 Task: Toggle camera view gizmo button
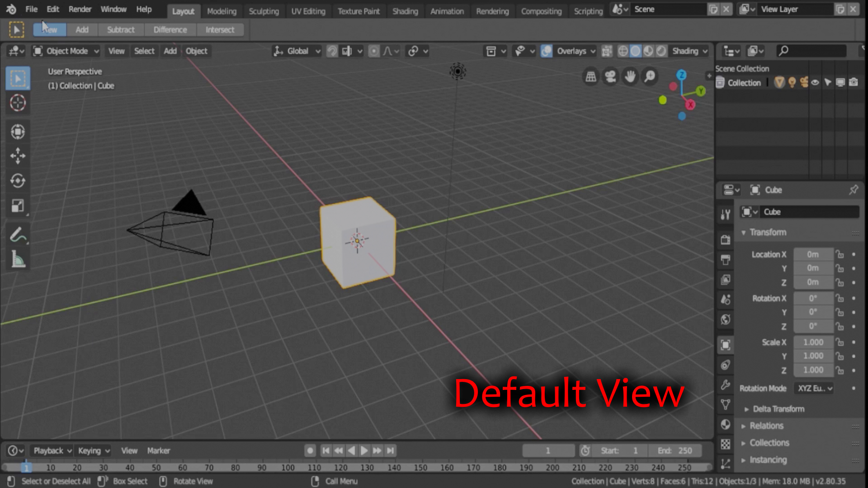point(610,77)
